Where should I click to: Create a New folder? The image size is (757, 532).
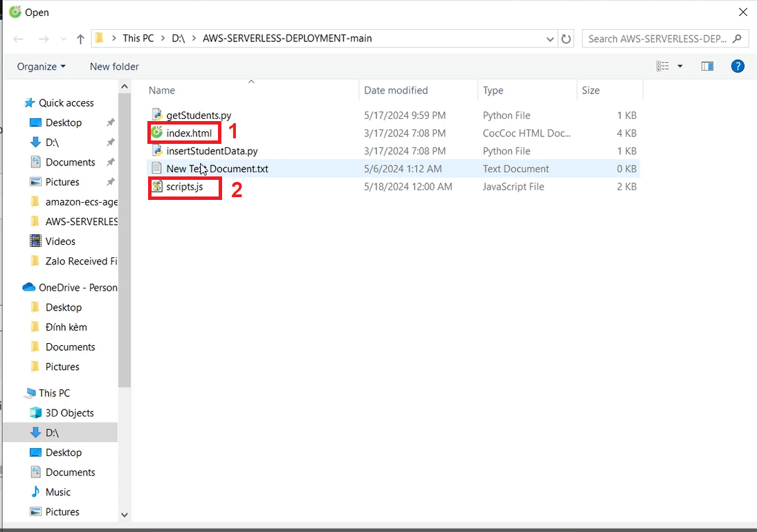pyautogui.click(x=113, y=66)
